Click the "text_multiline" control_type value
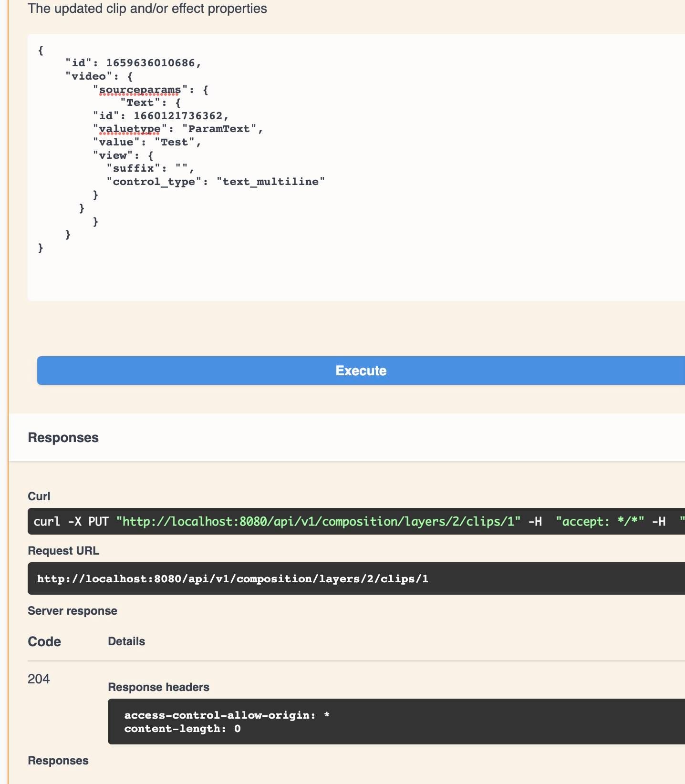The image size is (685, 784). (270, 182)
